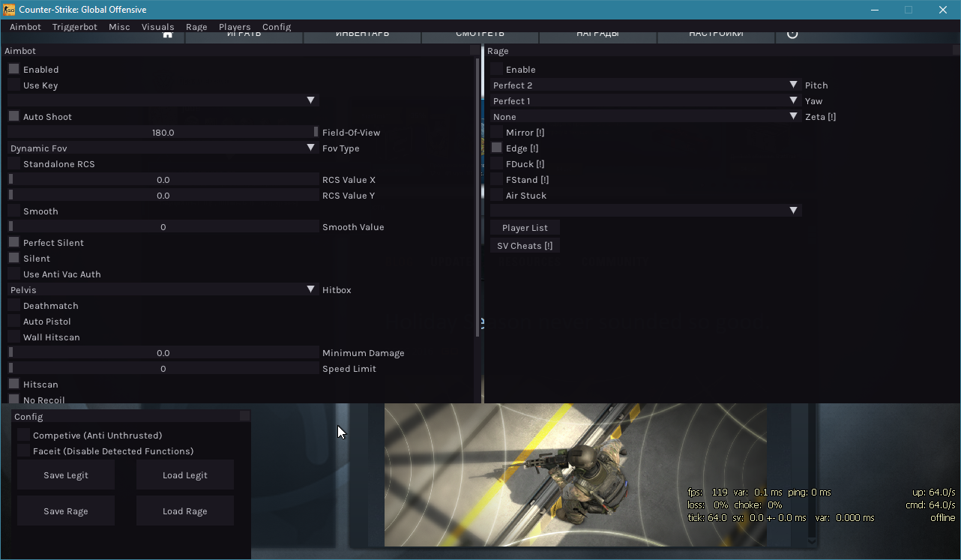Open the Misc menu
Viewport: 961px width, 560px height.
point(119,26)
